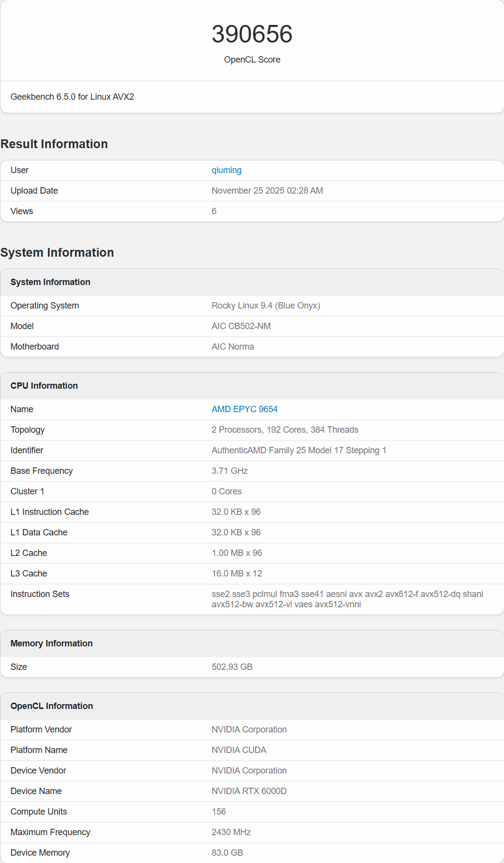
Task: Click the 502.93 GB memory size value
Action: pos(232,667)
